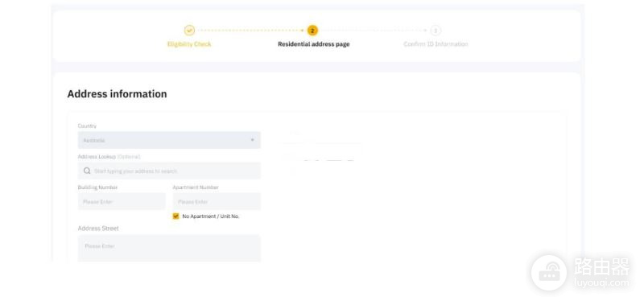Click the Address information heading
This screenshot has height=305, width=644.
coord(117,94)
